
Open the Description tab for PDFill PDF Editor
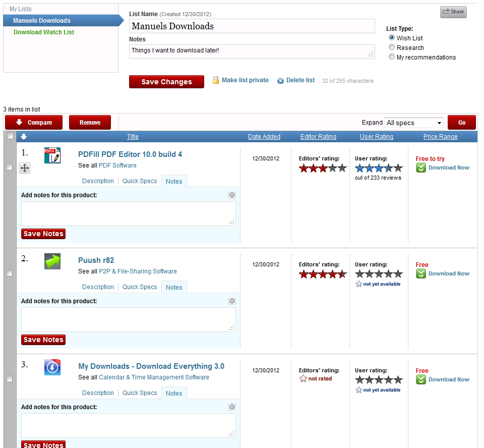tap(98, 181)
